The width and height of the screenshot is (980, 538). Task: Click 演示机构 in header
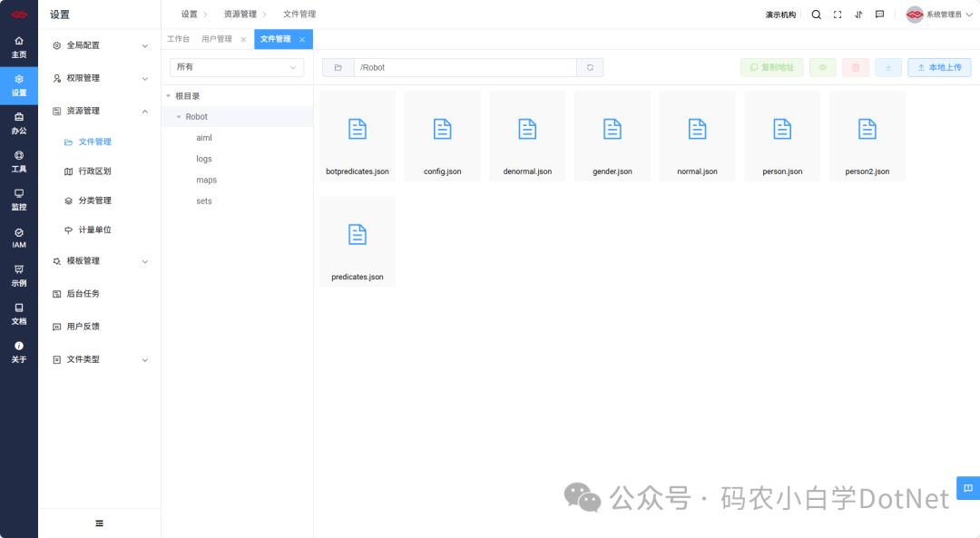780,15
